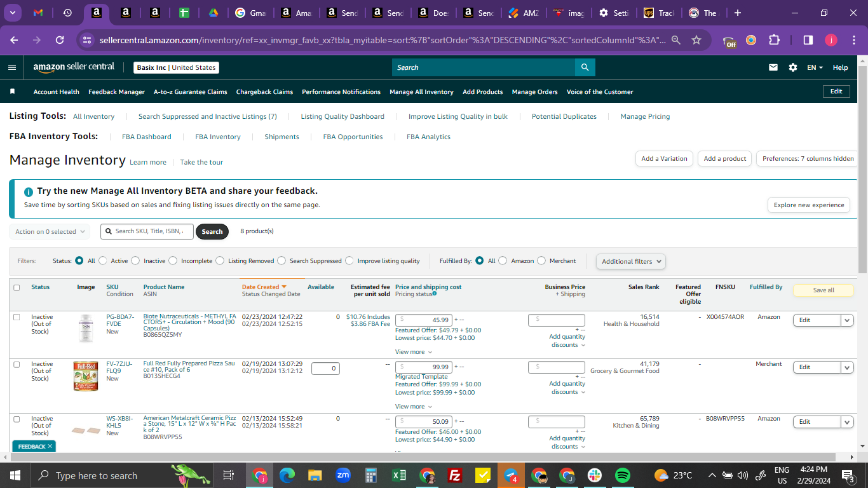Open Feedback Manager in navigation bar
The image size is (868, 488).
[x=116, y=91]
